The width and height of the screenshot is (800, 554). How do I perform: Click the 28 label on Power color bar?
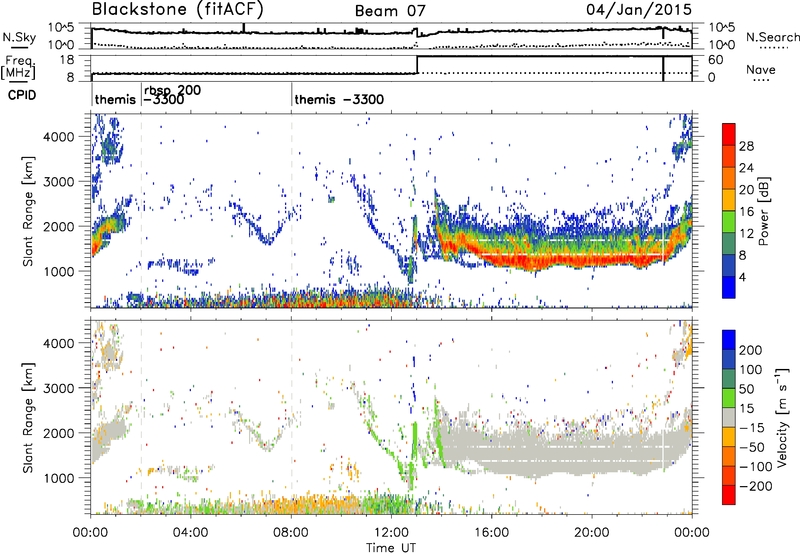(746, 146)
